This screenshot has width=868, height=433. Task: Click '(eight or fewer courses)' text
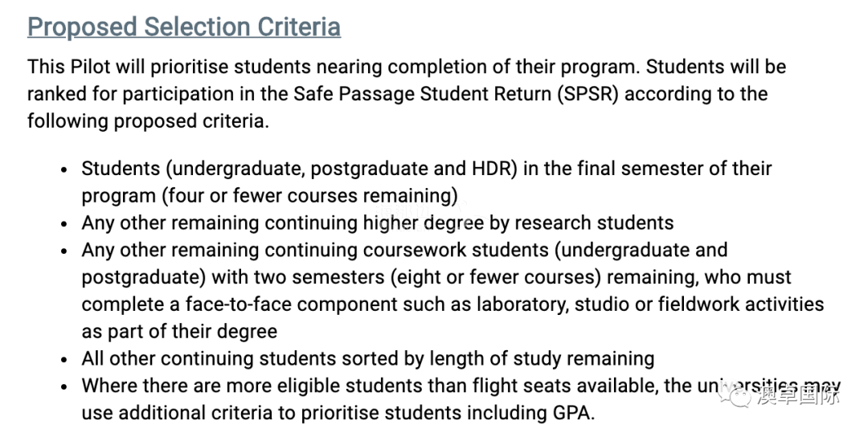(496, 277)
